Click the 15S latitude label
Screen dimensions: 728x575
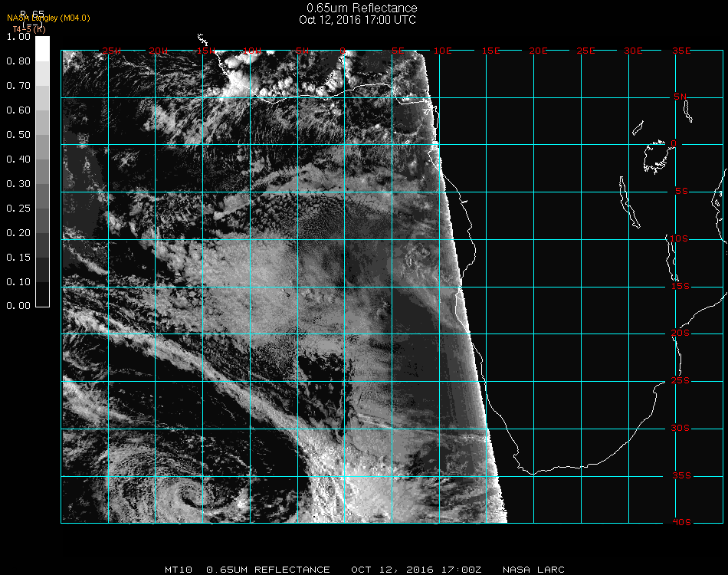[x=680, y=286]
